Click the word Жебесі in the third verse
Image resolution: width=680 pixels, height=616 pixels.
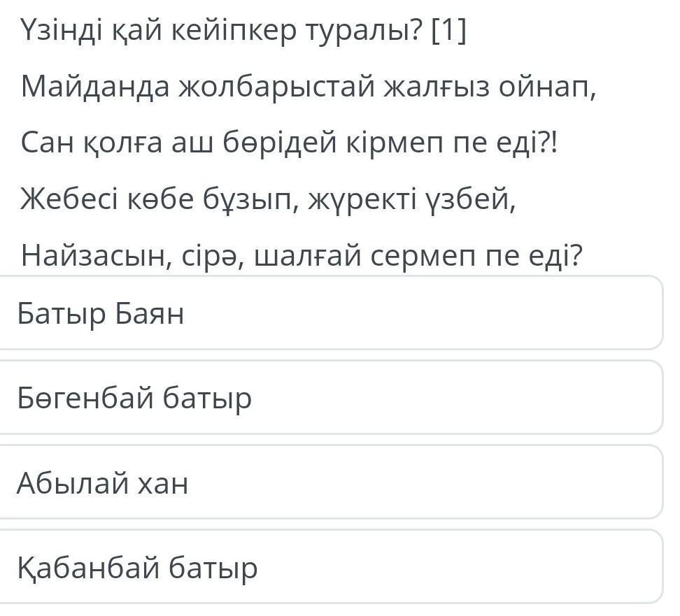(69, 199)
